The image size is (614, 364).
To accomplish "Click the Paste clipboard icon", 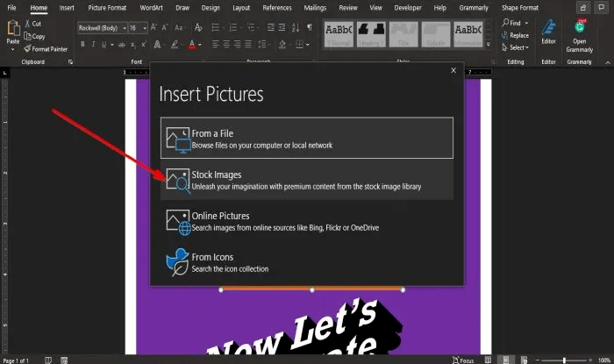I will pyautogui.click(x=13, y=28).
